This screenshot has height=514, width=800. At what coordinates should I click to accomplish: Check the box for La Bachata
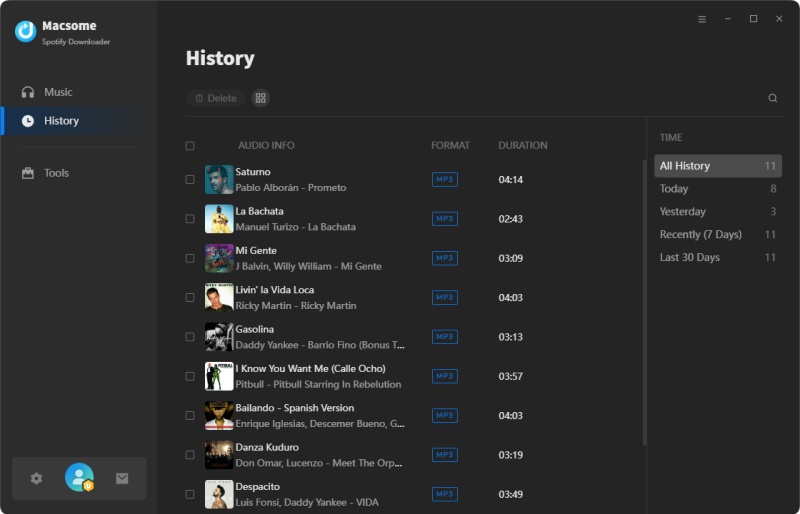190,219
